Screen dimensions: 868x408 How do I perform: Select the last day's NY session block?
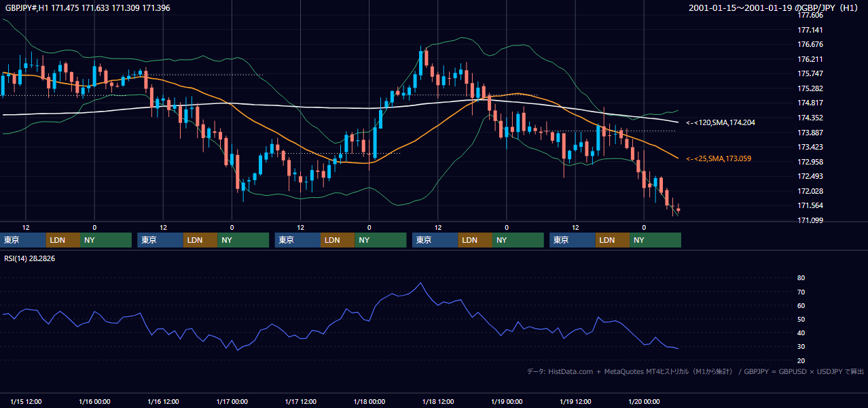coord(655,240)
